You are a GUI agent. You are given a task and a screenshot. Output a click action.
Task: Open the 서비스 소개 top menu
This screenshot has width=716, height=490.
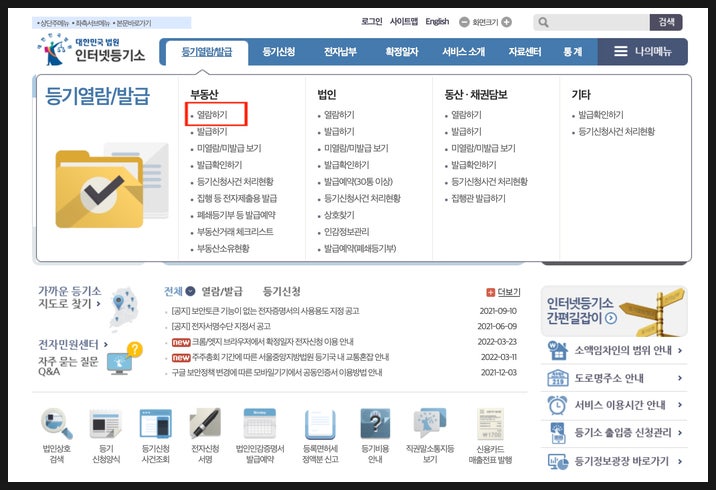(463, 52)
